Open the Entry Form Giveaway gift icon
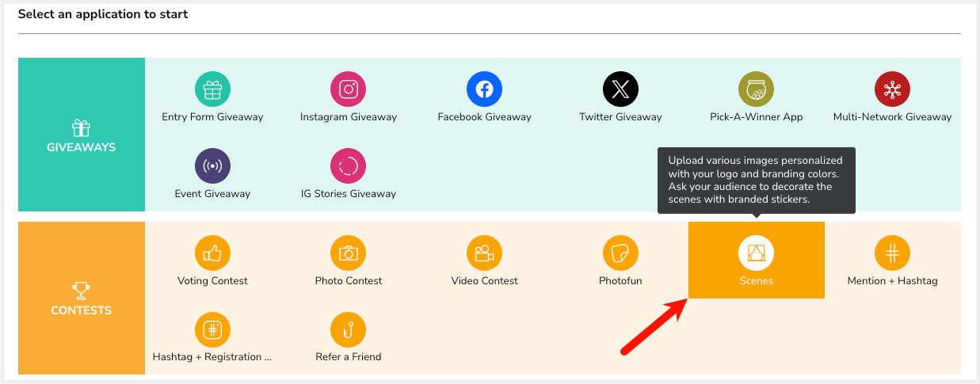The width and height of the screenshot is (980, 384). tap(212, 89)
